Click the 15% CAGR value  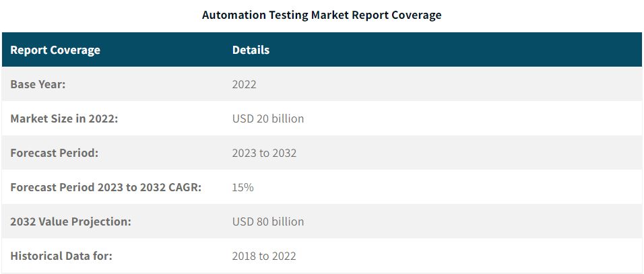click(x=243, y=187)
